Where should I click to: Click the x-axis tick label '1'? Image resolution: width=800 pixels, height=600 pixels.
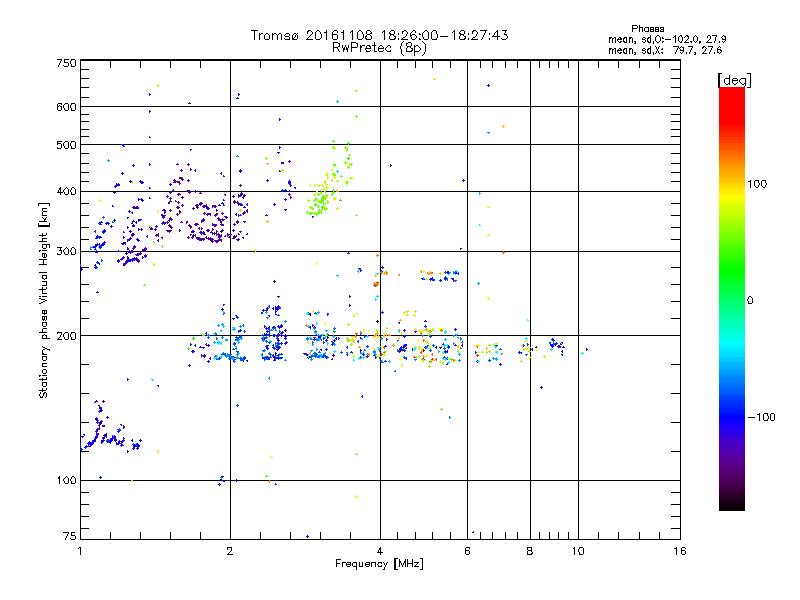(80, 551)
